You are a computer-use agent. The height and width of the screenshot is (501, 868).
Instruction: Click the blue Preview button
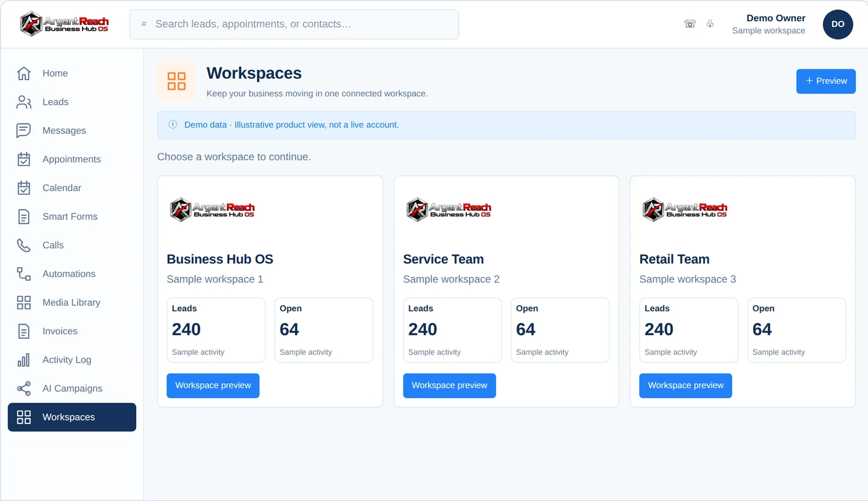pyautogui.click(x=826, y=81)
